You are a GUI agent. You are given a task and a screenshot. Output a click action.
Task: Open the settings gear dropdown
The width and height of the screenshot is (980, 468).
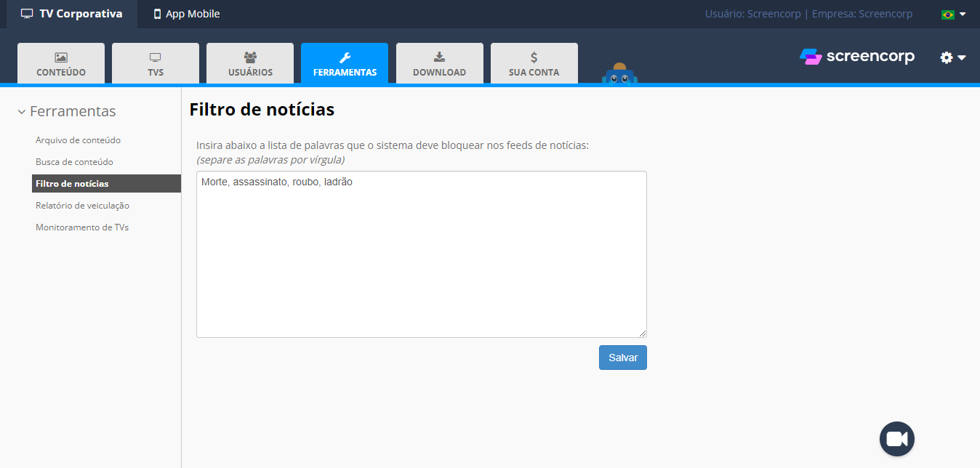952,57
